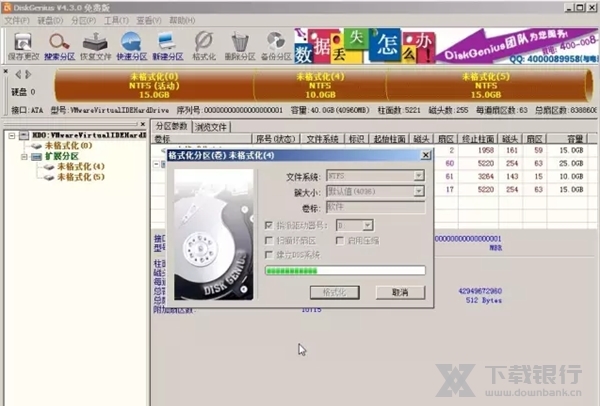Click the 卷标 column header
Image resolution: width=600 pixels, height=406 pixels.
click(202, 139)
